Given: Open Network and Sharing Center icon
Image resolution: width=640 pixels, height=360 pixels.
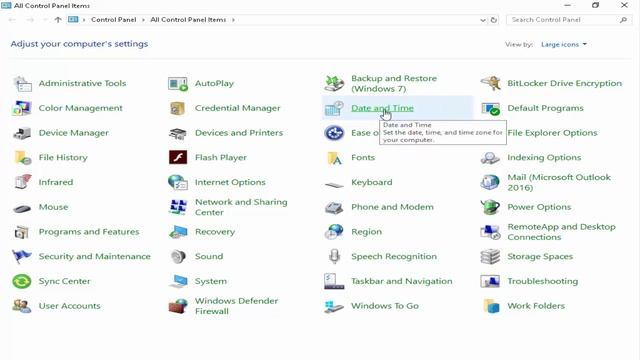Looking at the screenshot, I should click(178, 207).
